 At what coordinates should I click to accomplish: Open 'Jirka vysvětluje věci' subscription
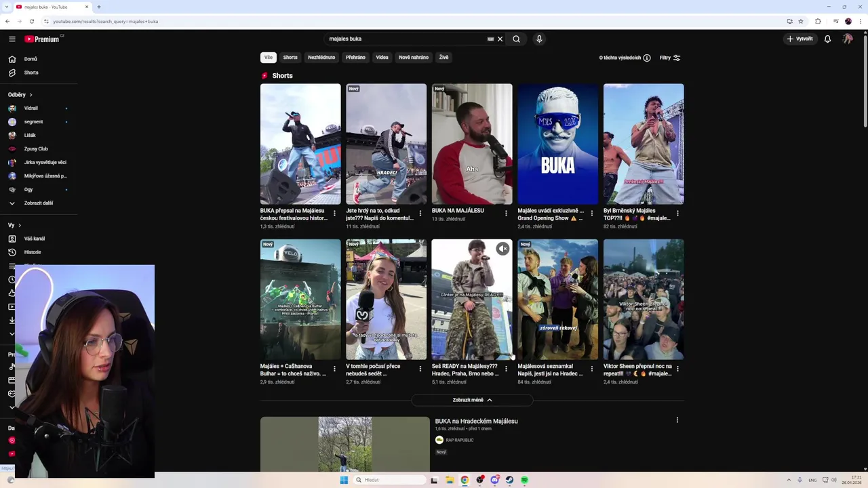(45, 163)
